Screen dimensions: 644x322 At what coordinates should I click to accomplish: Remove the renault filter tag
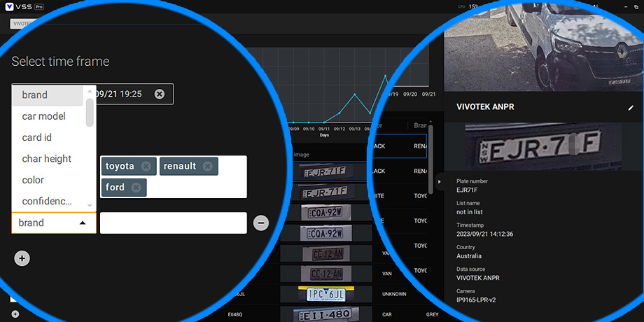[208, 167]
